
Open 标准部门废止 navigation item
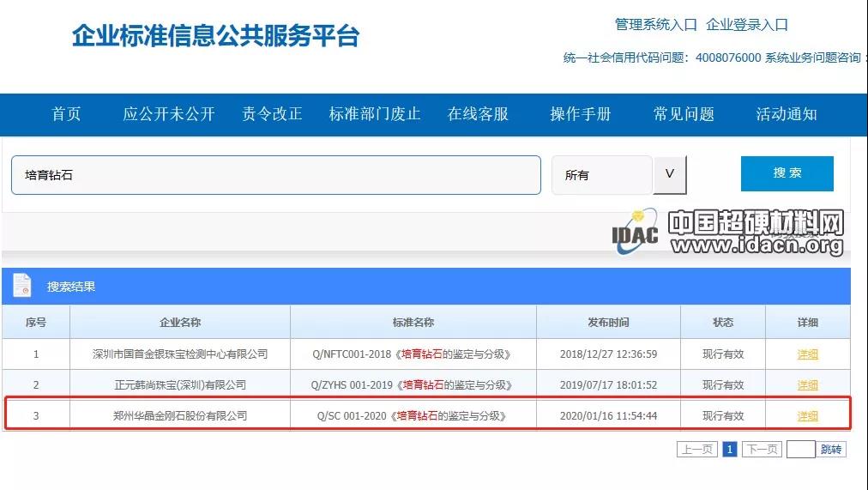point(375,114)
